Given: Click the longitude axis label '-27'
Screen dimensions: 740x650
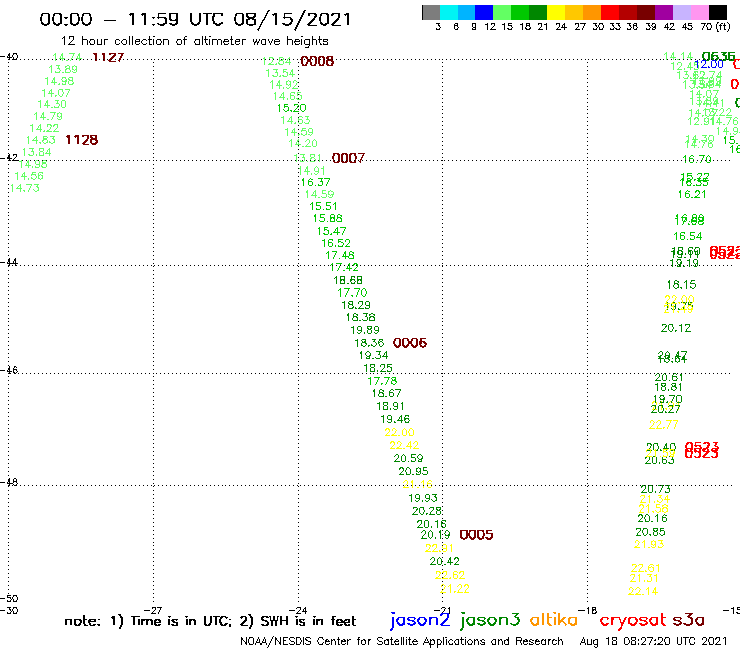Looking at the screenshot, I should tap(153, 610).
